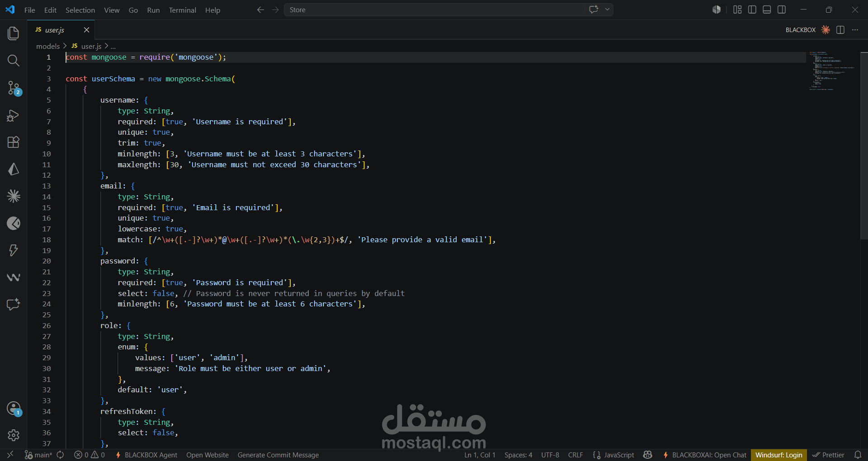Click Generate Commit Message in status bar
868x461 pixels.
(278, 455)
